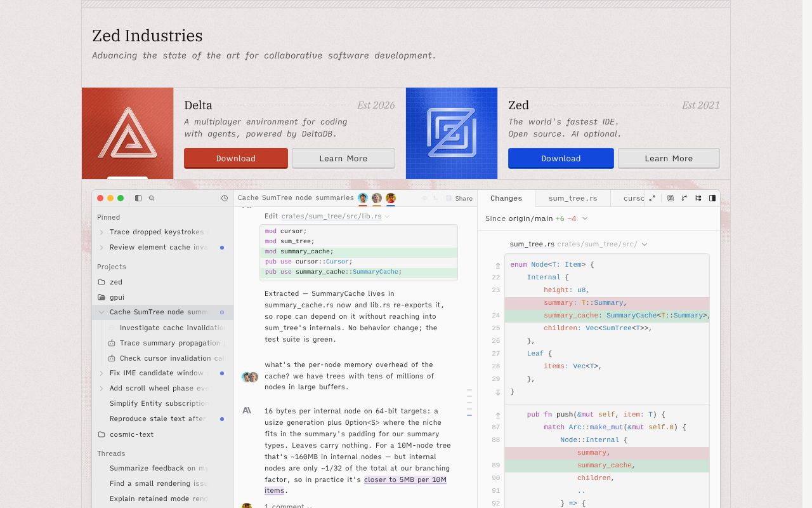Download Delta with the red button

tap(236, 158)
